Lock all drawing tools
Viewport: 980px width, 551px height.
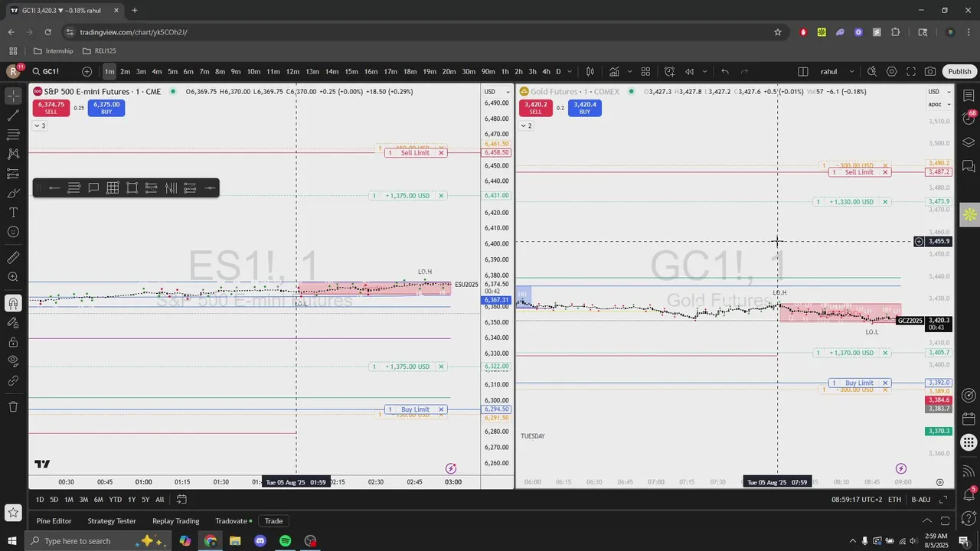pos(13,342)
